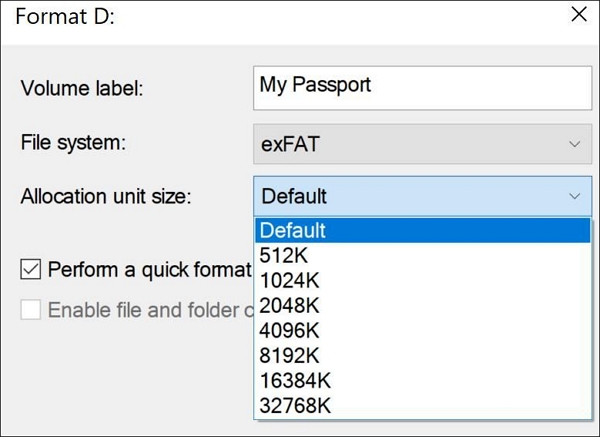600x437 pixels.
Task: Click the Volume label caption text
Action: pos(82,88)
